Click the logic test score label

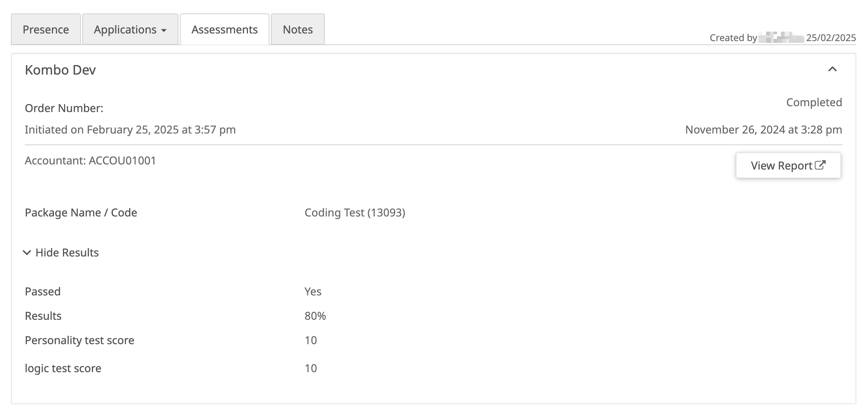click(x=63, y=368)
